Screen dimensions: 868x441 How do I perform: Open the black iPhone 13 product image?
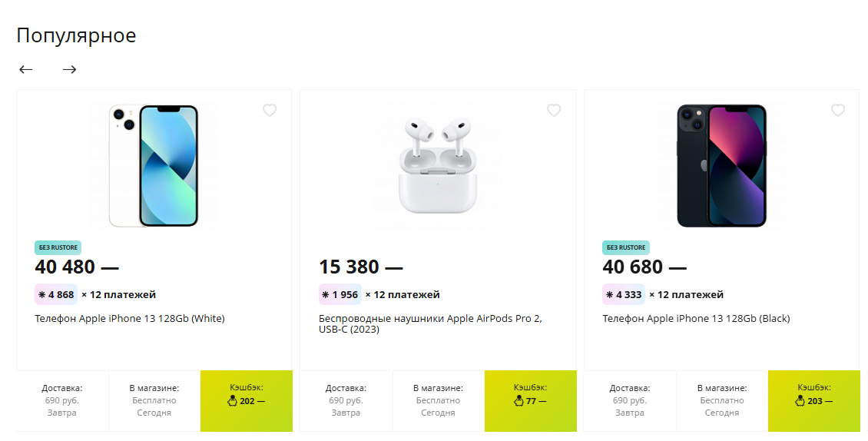click(721, 166)
